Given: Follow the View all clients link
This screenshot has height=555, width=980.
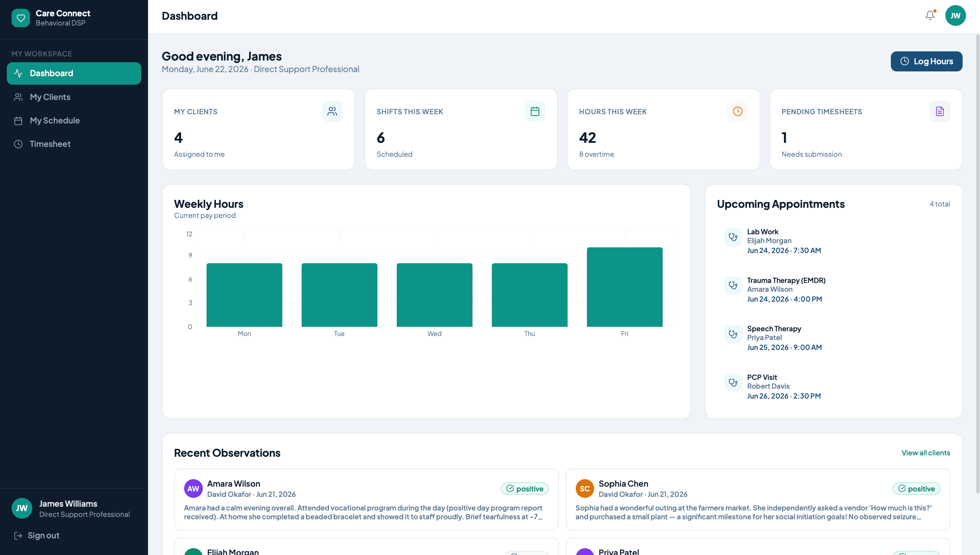Looking at the screenshot, I should [926, 452].
